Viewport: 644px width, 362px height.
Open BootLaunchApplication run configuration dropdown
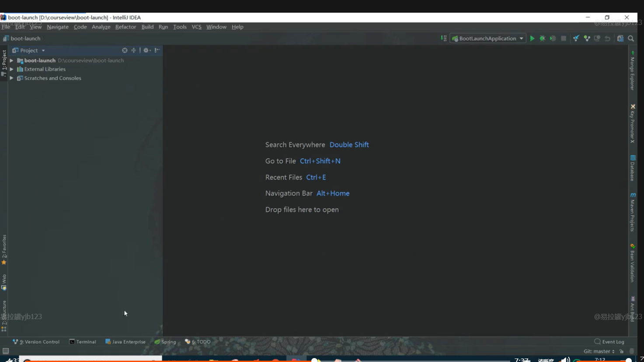(488, 39)
